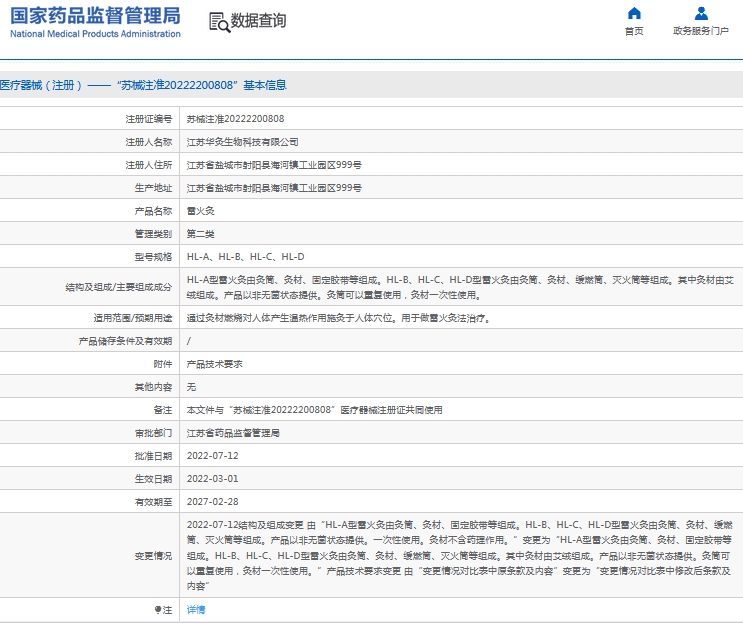This screenshot has width=743, height=626.
Task: Click approval date 2022-07-12
Action: click(x=212, y=456)
